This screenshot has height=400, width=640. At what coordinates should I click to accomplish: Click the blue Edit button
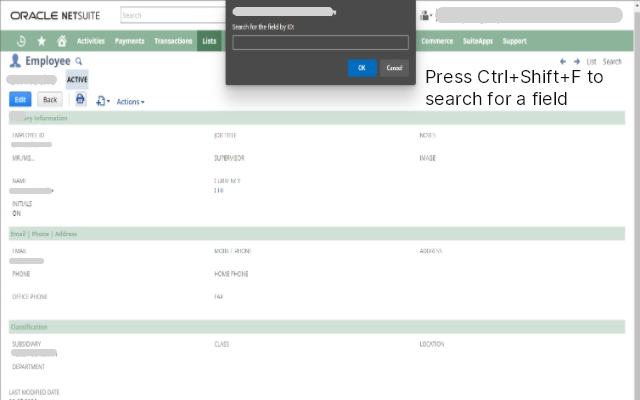point(20,100)
